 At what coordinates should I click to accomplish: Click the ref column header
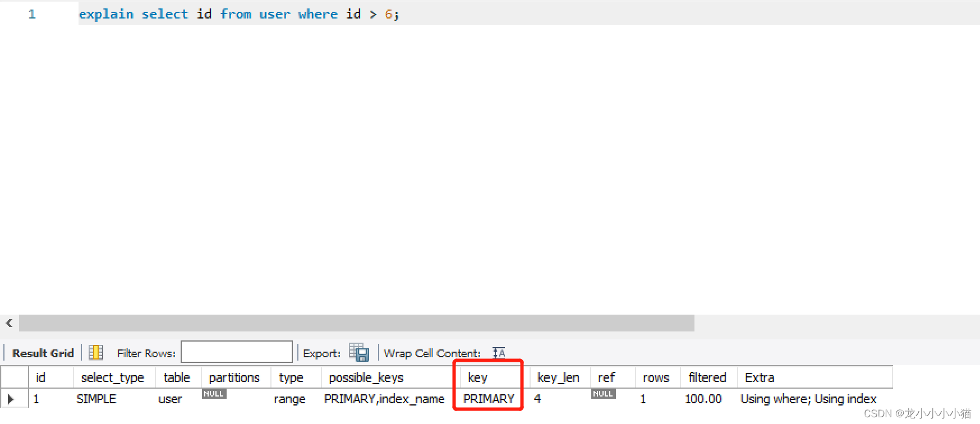613,377
